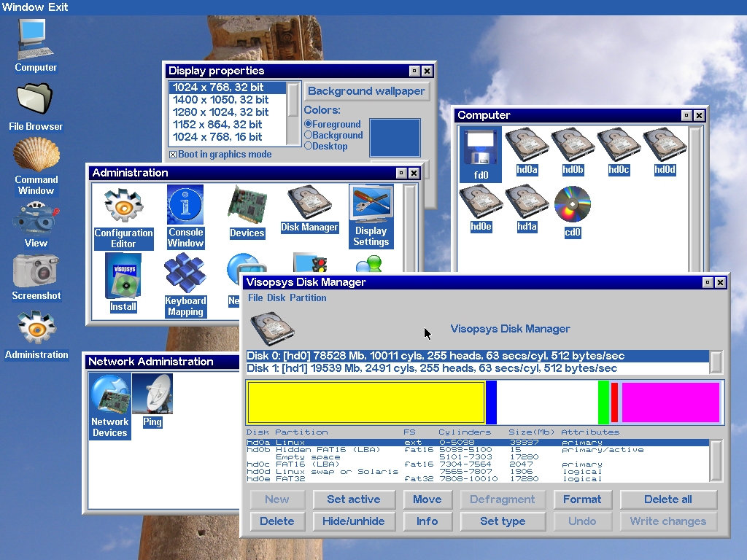Open the Partition menu in Disk Manager

point(308,297)
